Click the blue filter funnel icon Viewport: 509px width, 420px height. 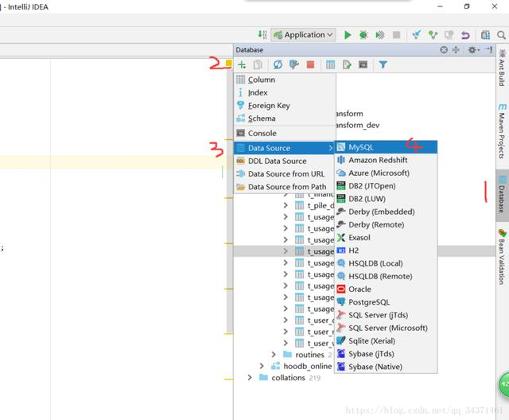pos(383,64)
